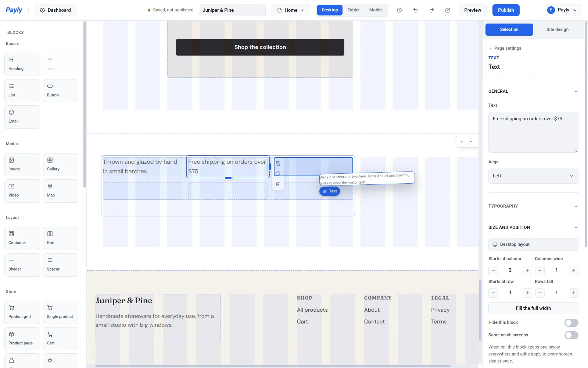Move section down arrow
The image size is (588, 368).
471,142
